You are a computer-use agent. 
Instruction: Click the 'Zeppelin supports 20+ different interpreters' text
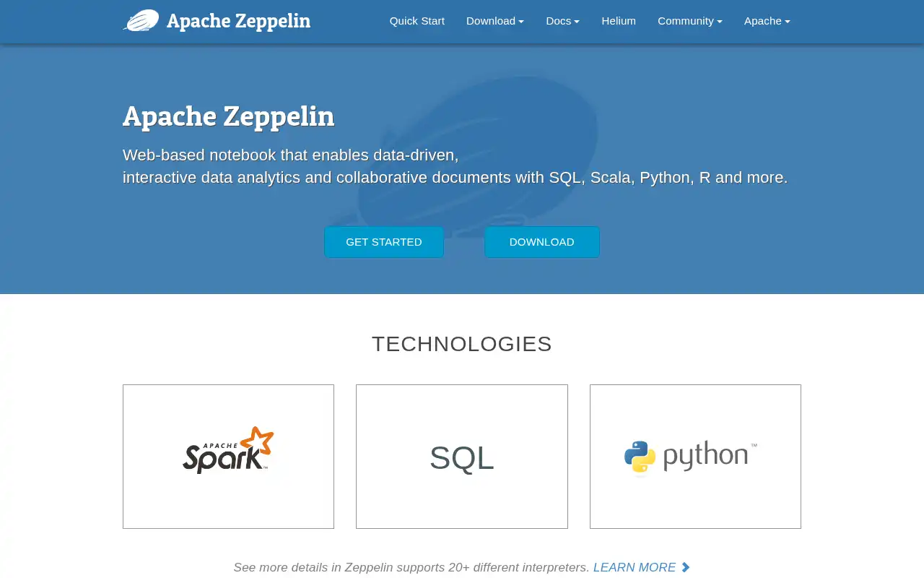(467, 567)
